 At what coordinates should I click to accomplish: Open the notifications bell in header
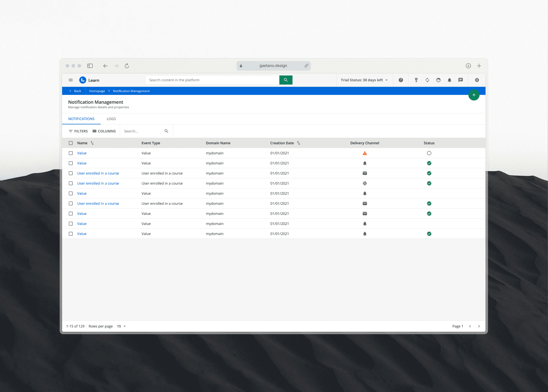449,80
